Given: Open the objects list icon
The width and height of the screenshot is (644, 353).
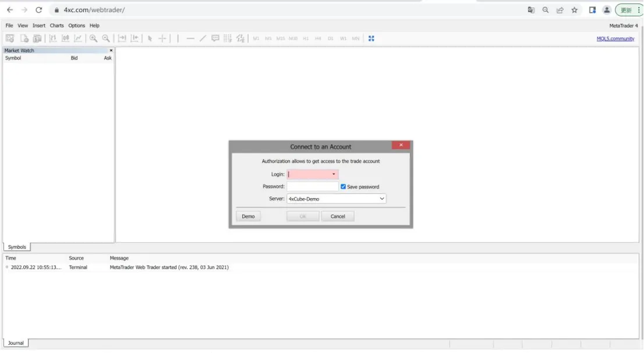Looking at the screenshot, I should coord(240,38).
